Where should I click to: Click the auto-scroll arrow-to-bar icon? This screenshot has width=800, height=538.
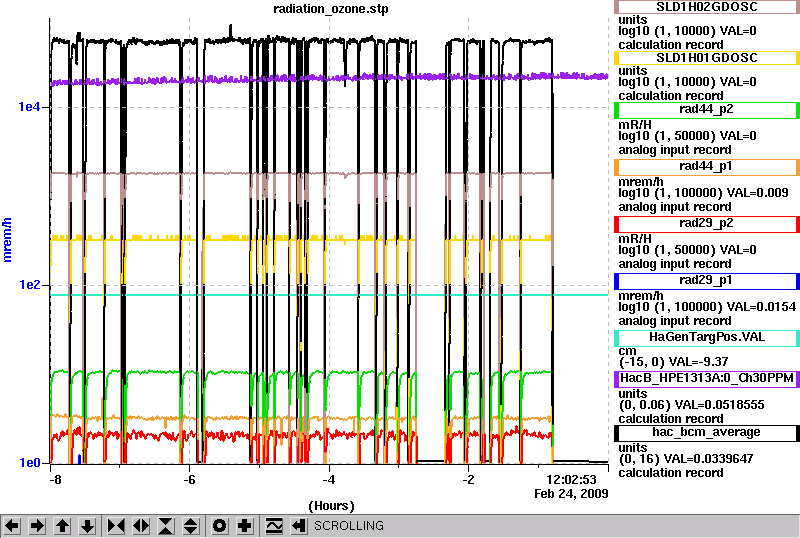(299, 526)
